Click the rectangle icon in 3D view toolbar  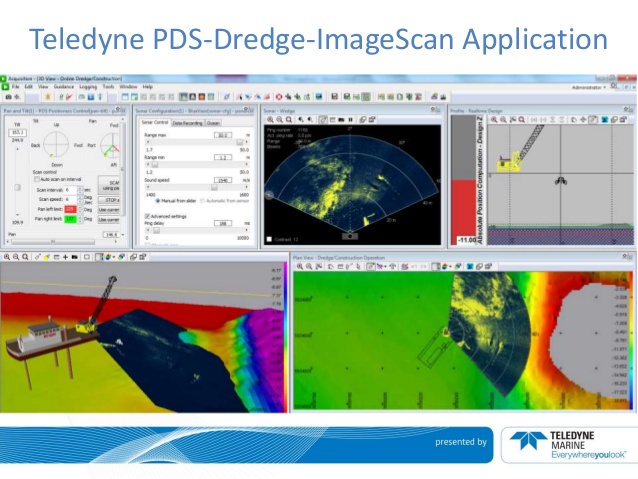pyautogui.click(x=87, y=257)
